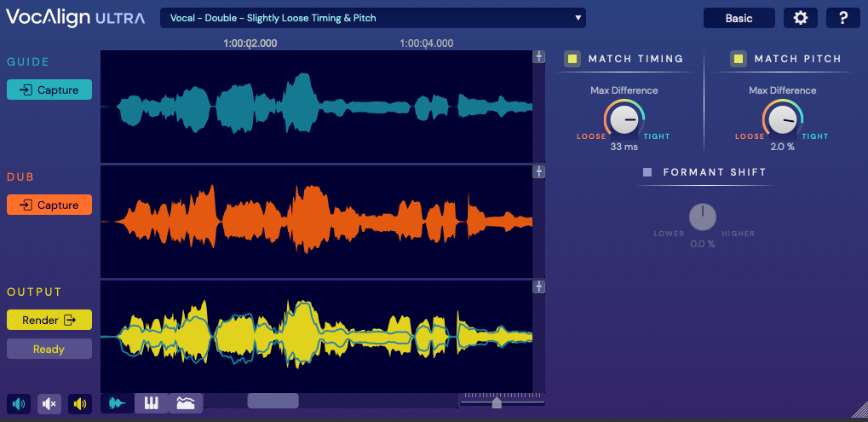Switch to Basic mode

(739, 18)
